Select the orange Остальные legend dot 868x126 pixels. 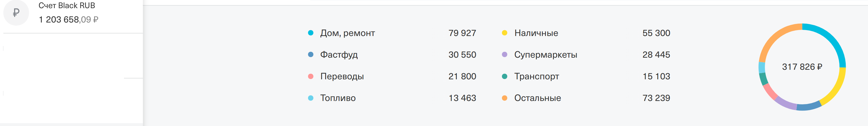click(504, 98)
